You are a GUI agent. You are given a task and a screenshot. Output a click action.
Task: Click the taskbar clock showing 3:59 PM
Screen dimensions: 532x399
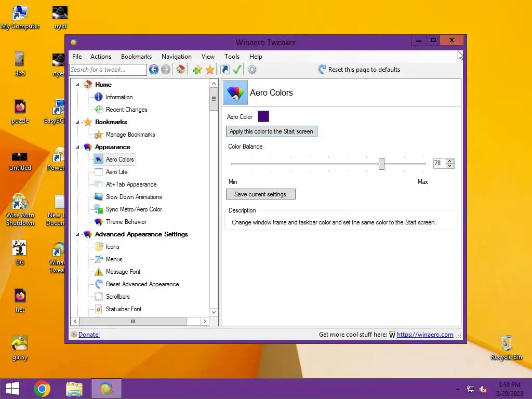coord(509,389)
